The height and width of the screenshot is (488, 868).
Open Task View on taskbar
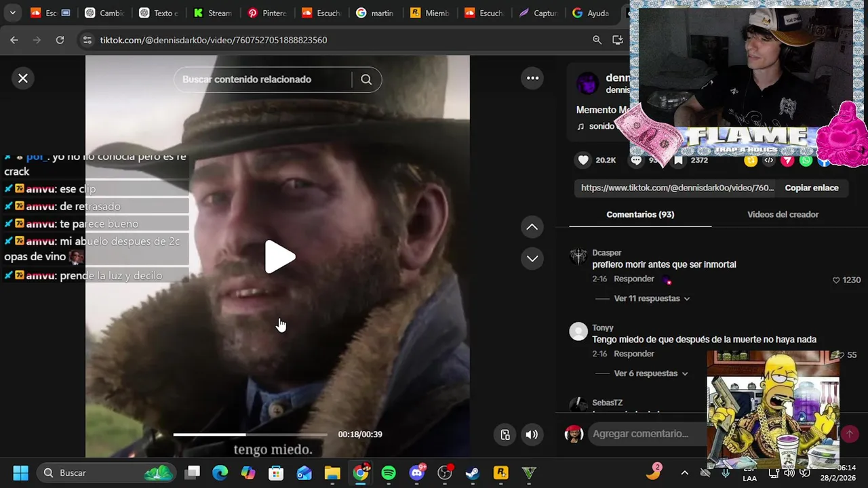tap(193, 472)
